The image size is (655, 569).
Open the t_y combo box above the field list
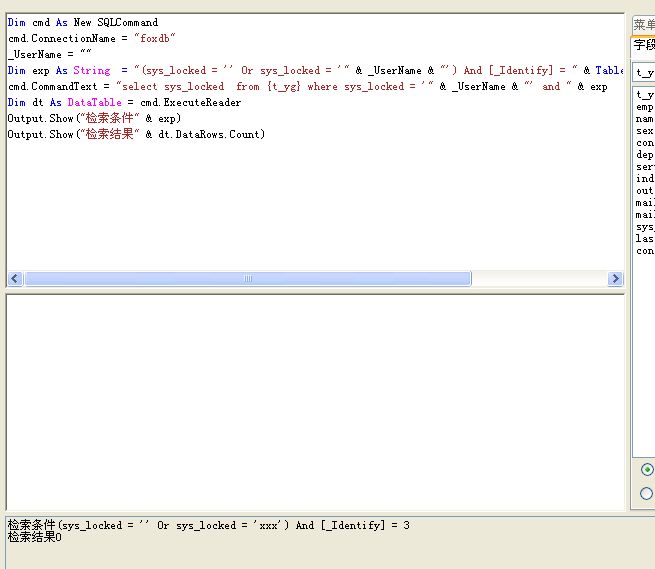click(x=644, y=73)
